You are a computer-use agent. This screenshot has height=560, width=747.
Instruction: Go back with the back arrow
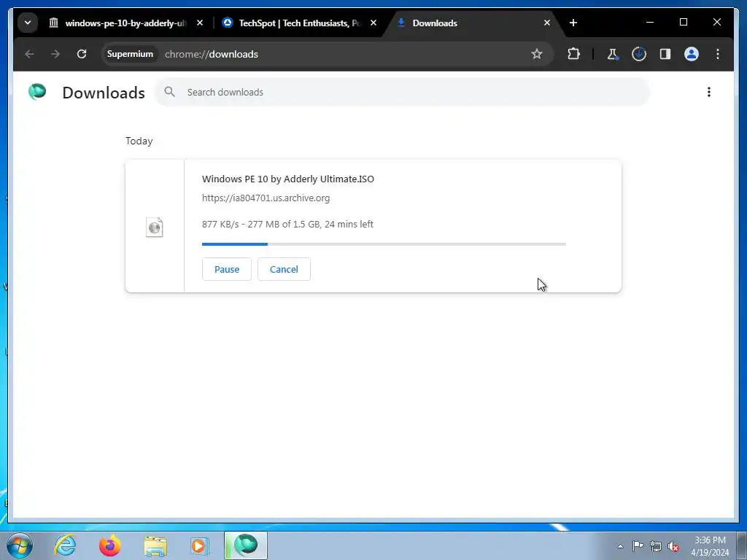click(x=29, y=54)
